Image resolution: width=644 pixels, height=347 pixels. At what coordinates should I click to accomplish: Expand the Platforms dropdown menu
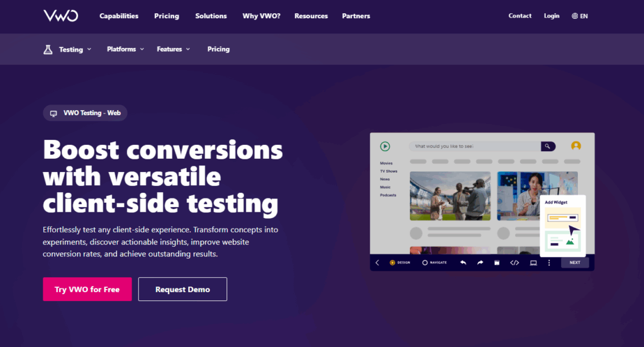coord(125,49)
